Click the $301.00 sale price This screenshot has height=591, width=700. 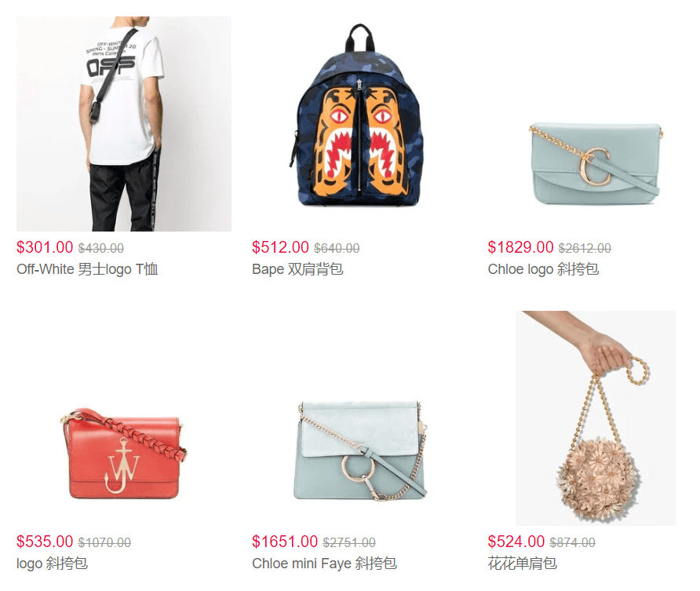click(x=45, y=247)
